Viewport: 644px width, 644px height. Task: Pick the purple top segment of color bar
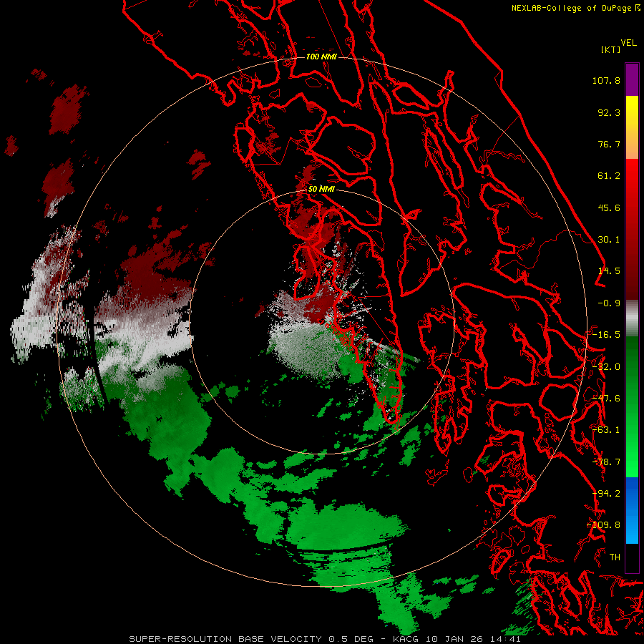tap(632, 79)
